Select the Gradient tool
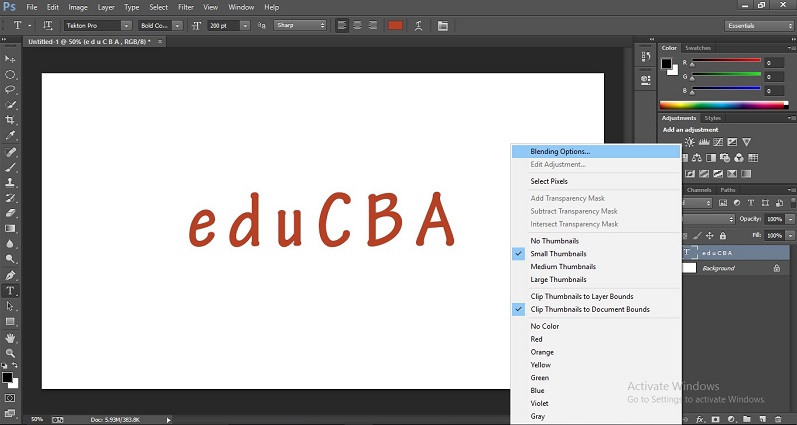The height and width of the screenshot is (425, 797). point(10,228)
